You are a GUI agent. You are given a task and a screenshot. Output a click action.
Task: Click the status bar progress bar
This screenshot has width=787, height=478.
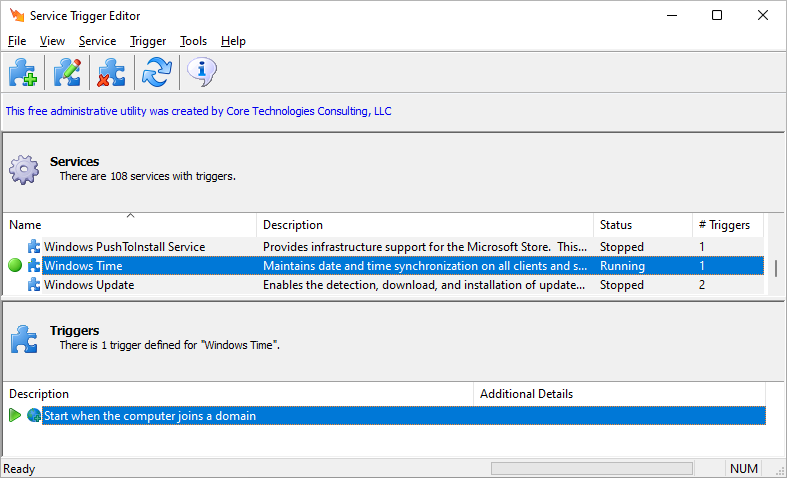pyautogui.click(x=592, y=468)
